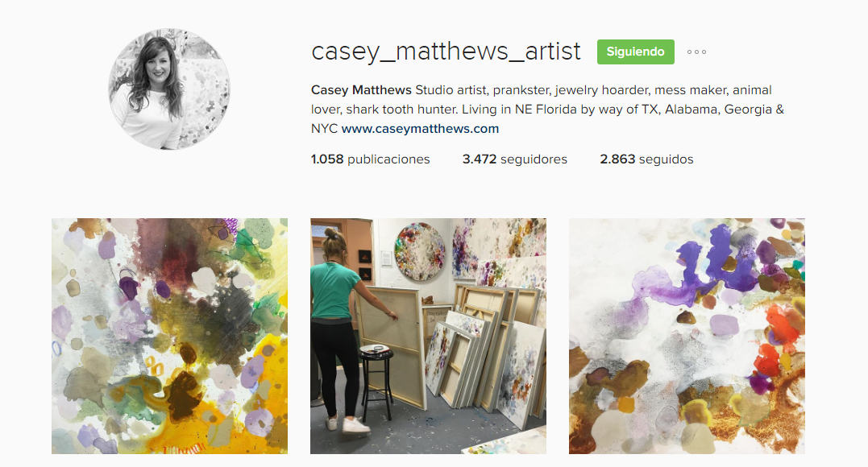Open the 2.863 seguidos list
The height and width of the screenshot is (467, 868).
pos(646,159)
